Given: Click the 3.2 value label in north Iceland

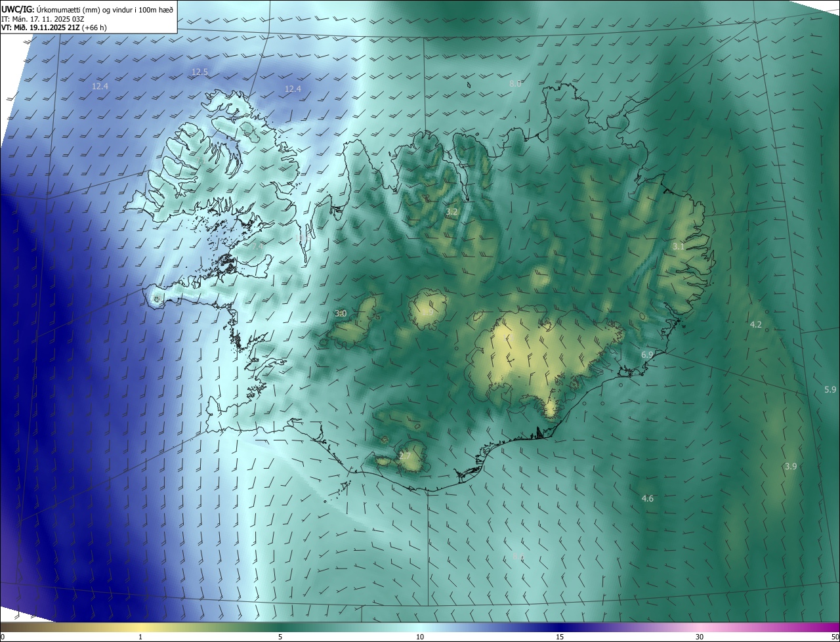Looking at the screenshot, I should click(451, 212).
